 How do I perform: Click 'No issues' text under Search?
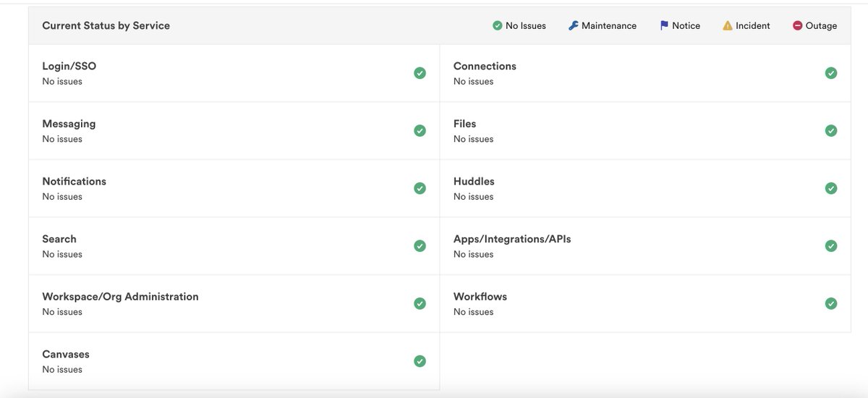coord(62,254)
